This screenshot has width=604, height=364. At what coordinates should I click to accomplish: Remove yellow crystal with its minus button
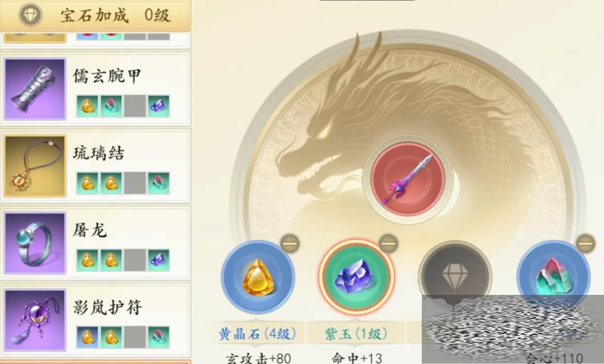290,243
